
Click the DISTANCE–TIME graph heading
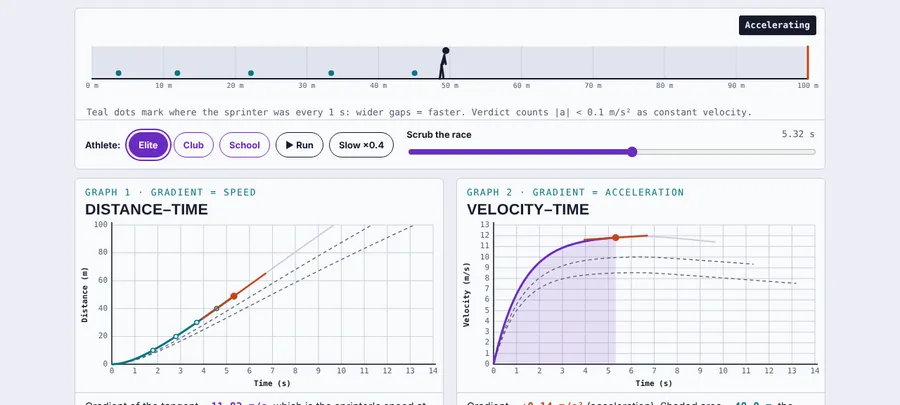[x=146, y=209]
